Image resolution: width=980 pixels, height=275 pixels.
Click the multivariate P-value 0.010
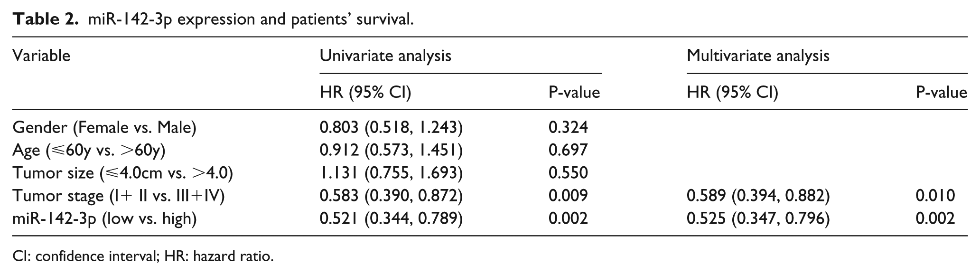(935, 196)
